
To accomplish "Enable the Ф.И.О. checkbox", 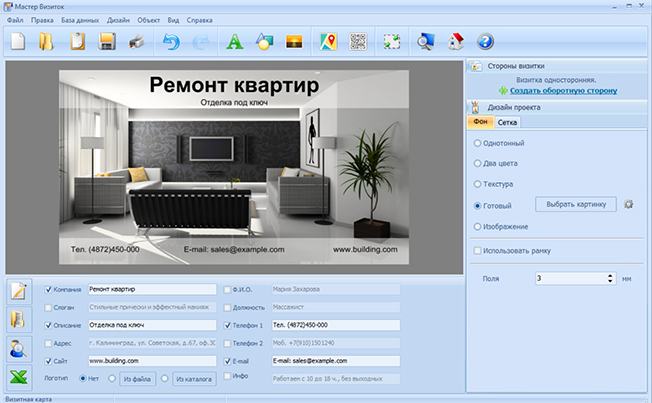I will coord(227,289).
